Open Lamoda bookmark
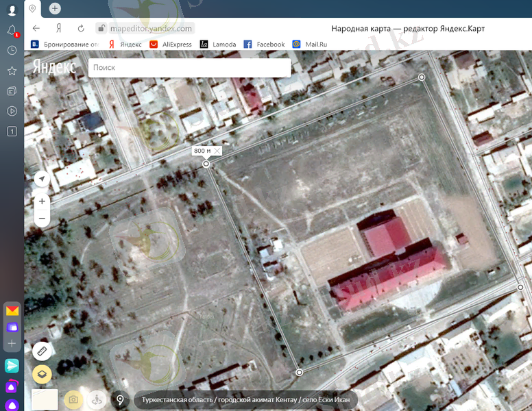Viewport: 532px width, 411px height. 218,45
